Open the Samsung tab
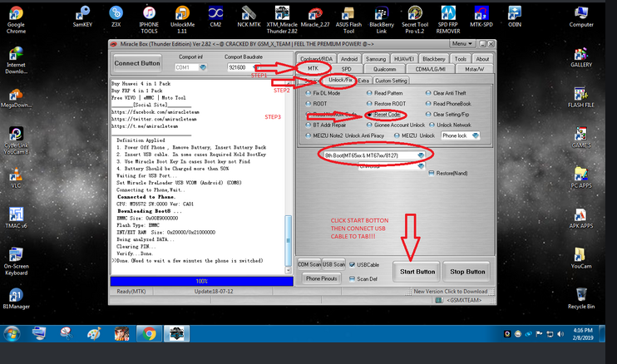Viewport: 617px width, 364px height. (376, 59)
